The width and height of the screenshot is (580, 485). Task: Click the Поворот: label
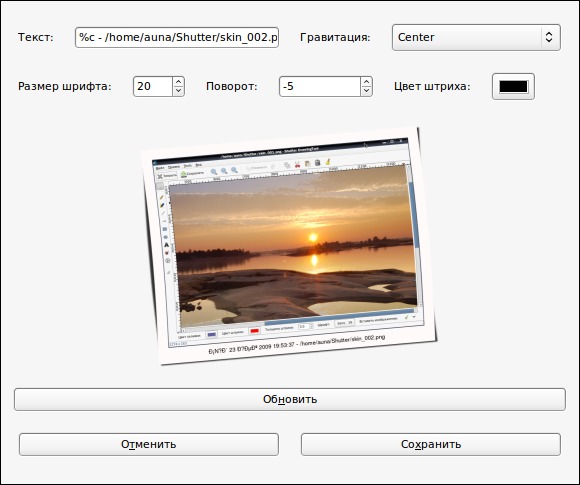[232, 87]
